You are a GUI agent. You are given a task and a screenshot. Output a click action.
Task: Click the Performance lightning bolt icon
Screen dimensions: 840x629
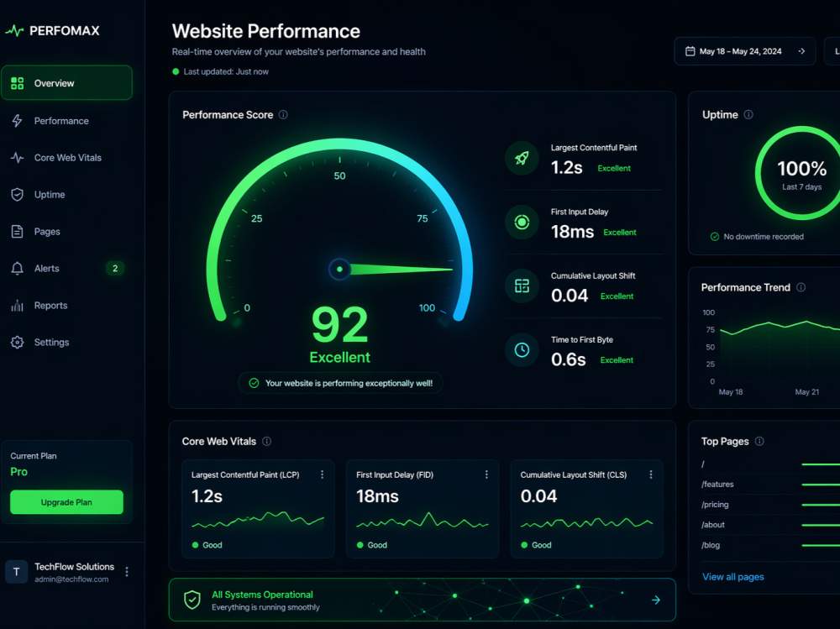(x=17, y=121)
